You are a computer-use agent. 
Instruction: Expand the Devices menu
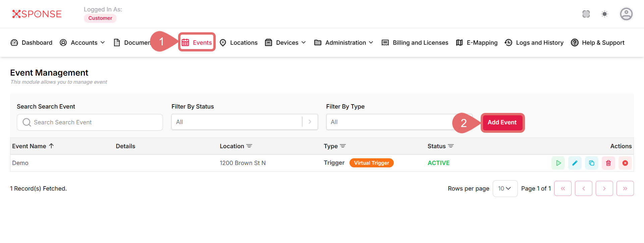coord(285,43)
